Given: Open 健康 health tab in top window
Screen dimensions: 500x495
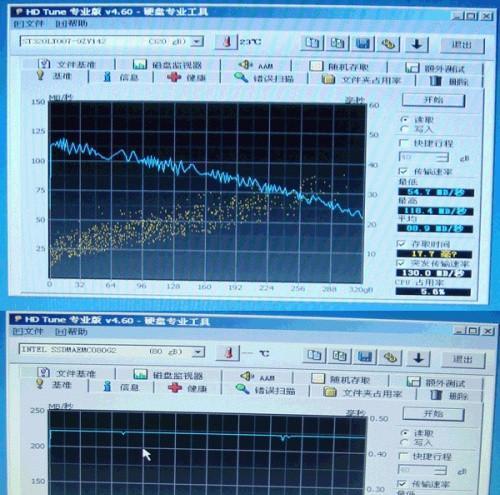Looking at the screenshot, I should pos(187,78).
